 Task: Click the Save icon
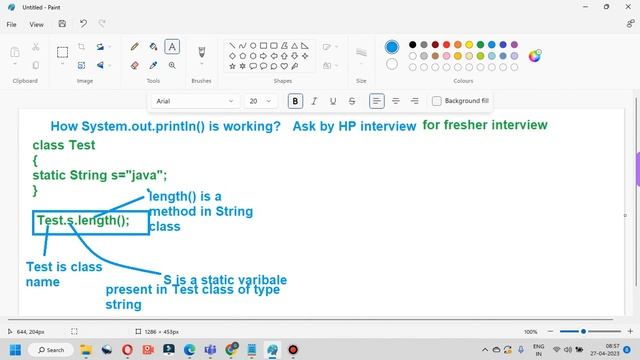point(62,24)
